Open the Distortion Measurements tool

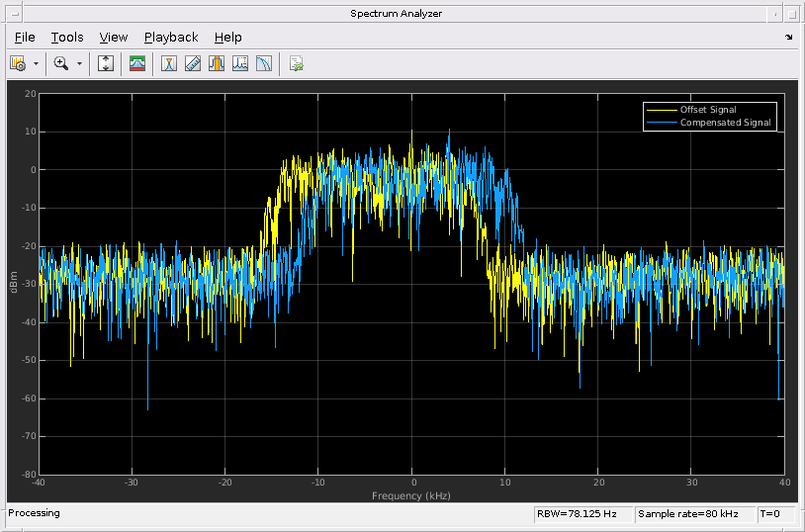tap(239, 63)
